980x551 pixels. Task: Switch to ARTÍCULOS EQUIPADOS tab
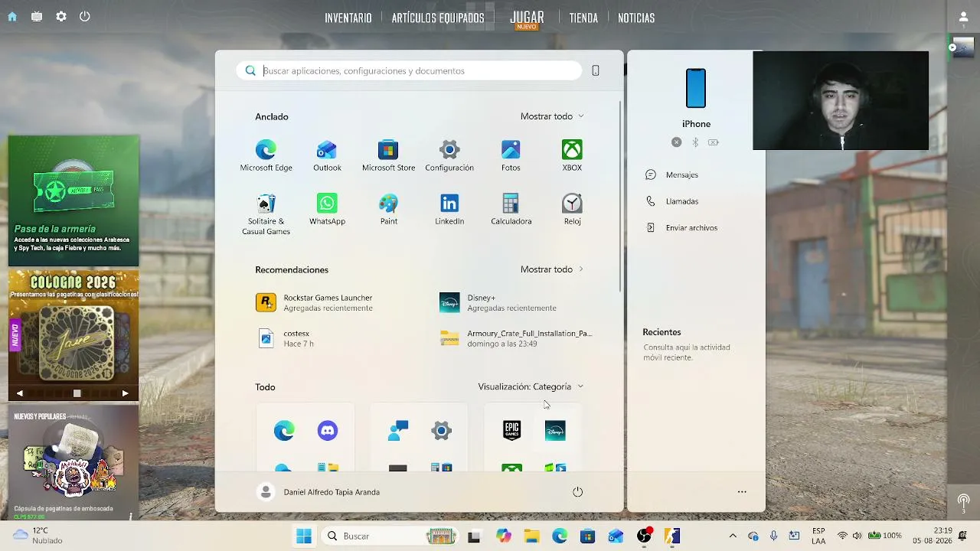pos(438,18)
